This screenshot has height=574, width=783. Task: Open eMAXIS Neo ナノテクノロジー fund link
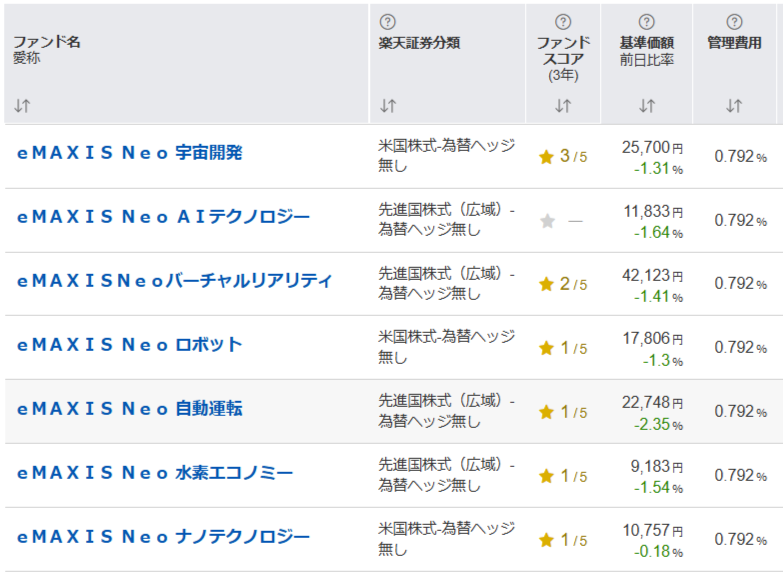163,537
